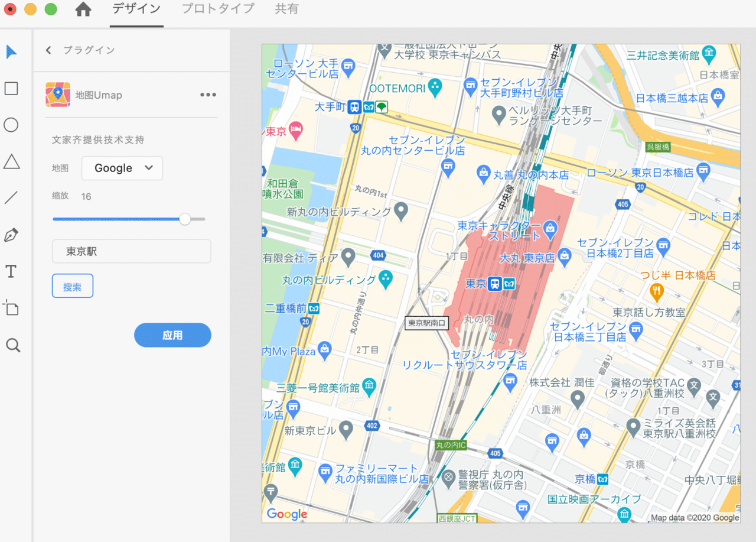Open the Google map provider dropdown

(122, 168)
